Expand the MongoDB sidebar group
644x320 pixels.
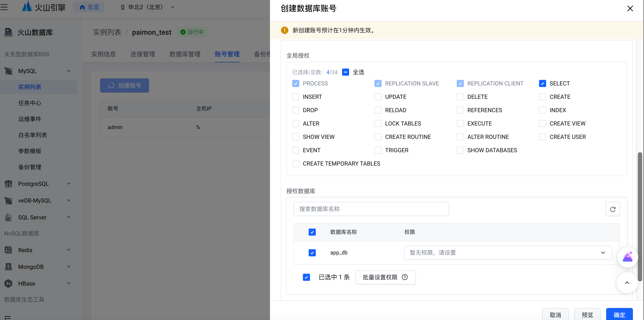coord(68,267)
